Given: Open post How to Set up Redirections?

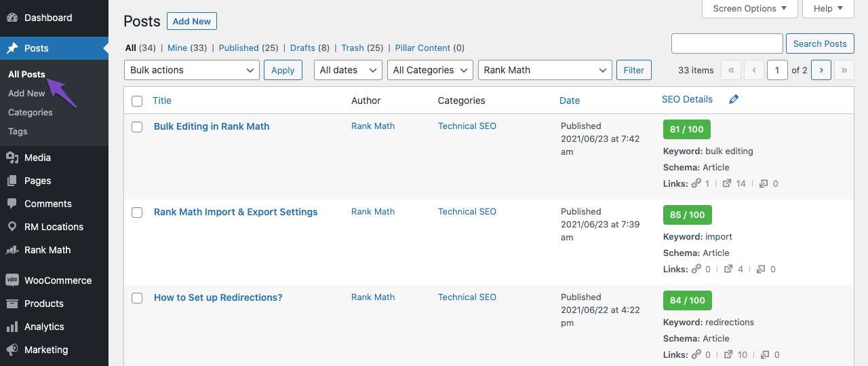Looking at the screenshot, I should coord(218,297).
